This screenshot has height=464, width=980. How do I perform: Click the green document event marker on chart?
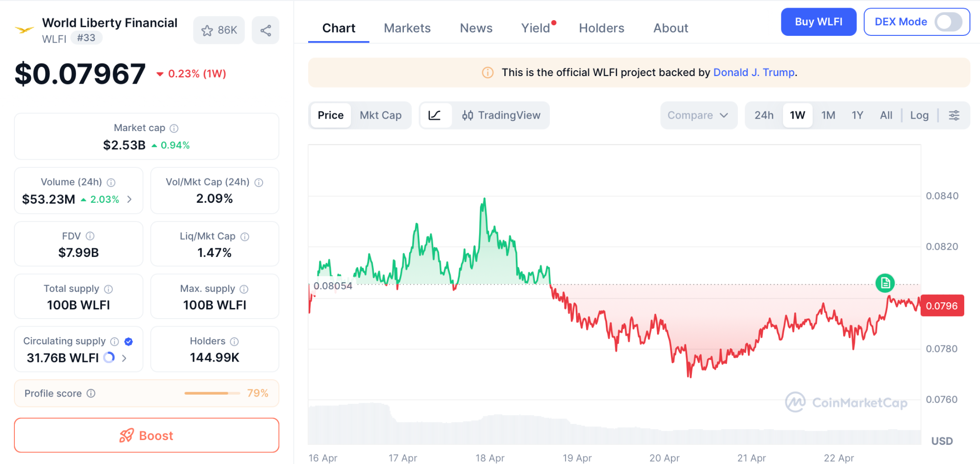885,283
